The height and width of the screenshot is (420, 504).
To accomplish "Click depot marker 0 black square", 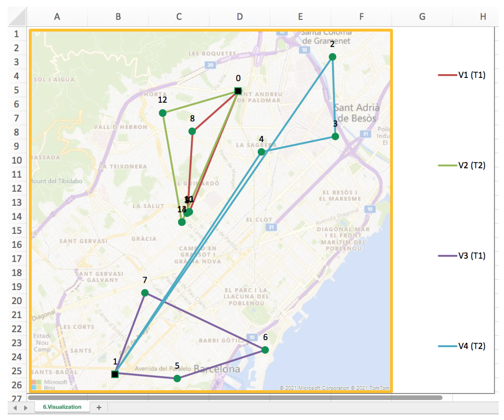I will tap(238, 91).
